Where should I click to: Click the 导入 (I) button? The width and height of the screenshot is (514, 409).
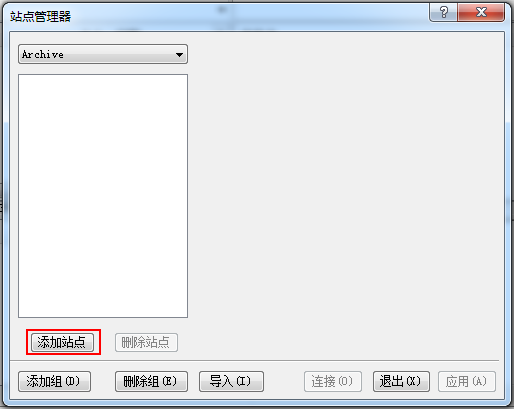(231, 381)
